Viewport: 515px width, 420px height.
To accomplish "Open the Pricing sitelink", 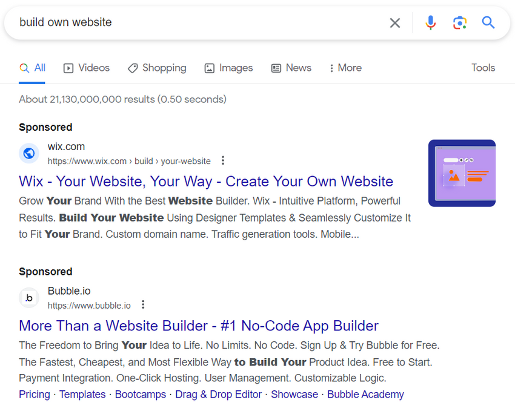I will click(x=35, y=394).
